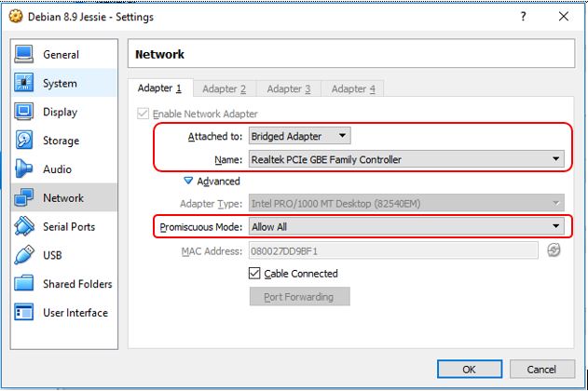This screenshot has width=588, height=391.
Task: Select the System chip icon
Action: pyautogui.click(x=24, y=84)
